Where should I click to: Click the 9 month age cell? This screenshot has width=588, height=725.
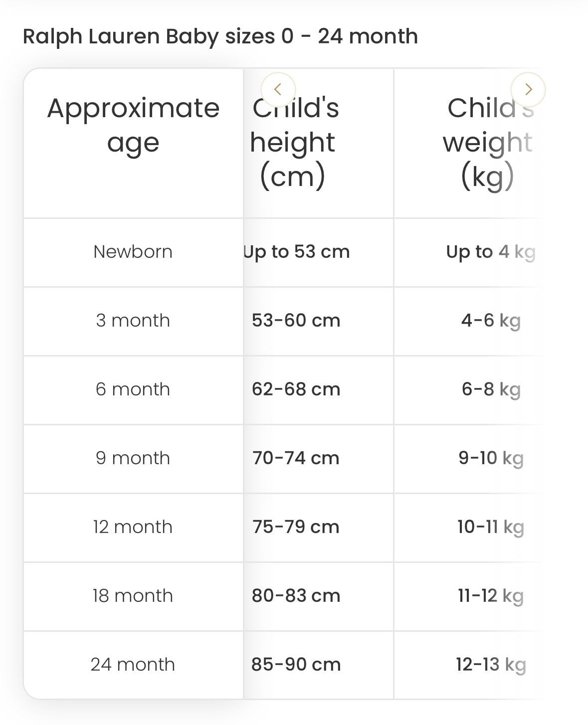coord(132,458)
